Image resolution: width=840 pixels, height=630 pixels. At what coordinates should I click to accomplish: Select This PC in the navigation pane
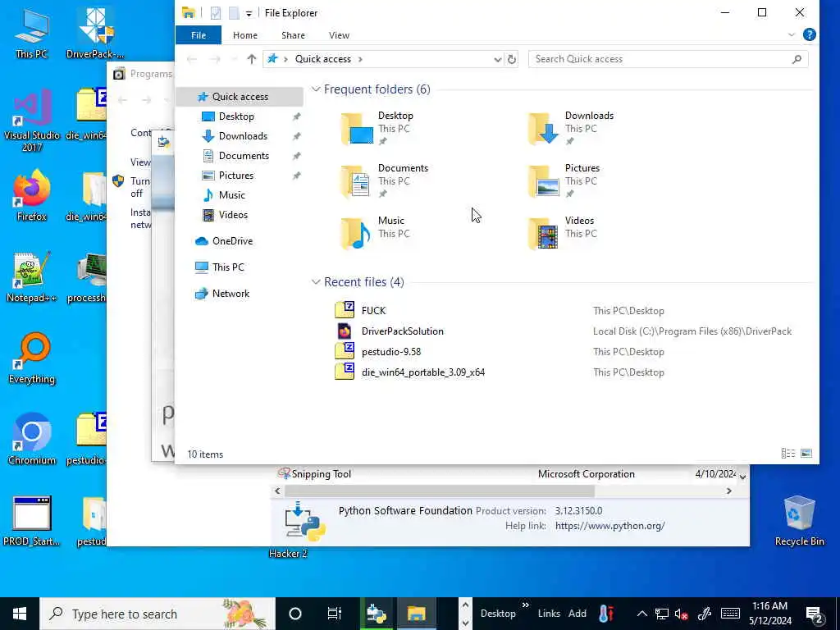pos(228,267)
